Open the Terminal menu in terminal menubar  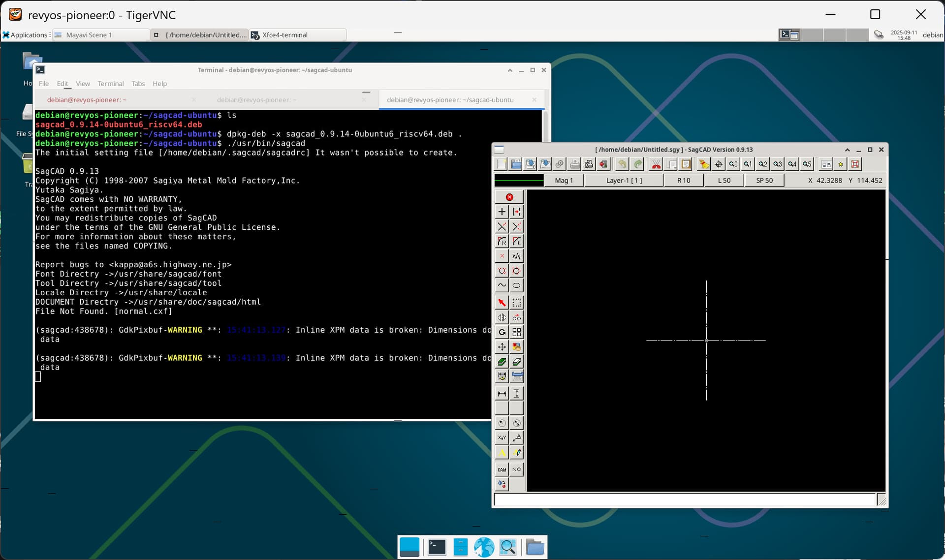110,84
